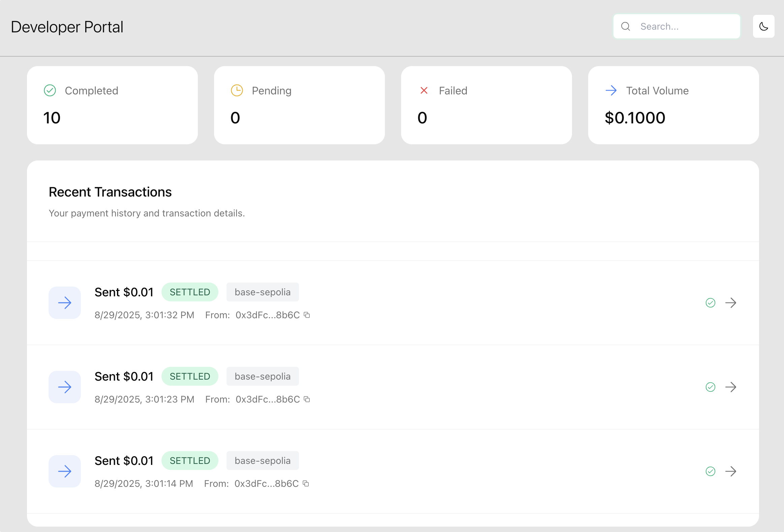Copy address of 3:01:32 PM transaction
This screenshot has height=532, width=784.
[307, 315]
